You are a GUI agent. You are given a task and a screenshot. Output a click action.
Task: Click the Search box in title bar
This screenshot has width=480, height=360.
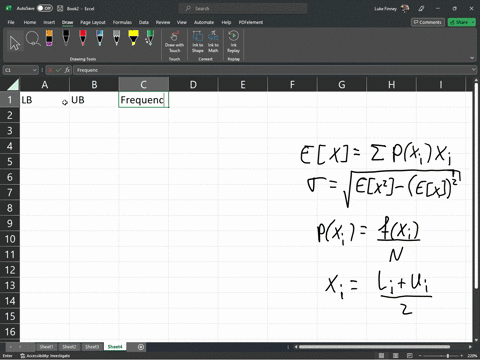[x=243, y=9]
